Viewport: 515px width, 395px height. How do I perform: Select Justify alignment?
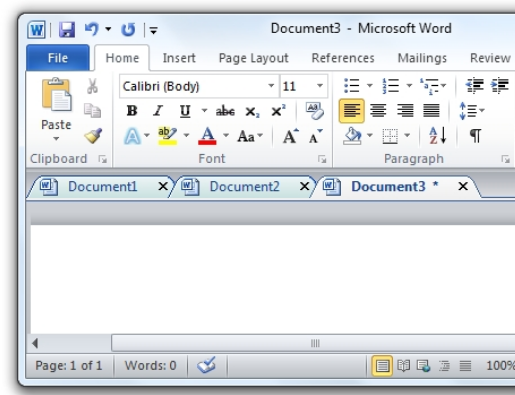[x=431, y=111]
